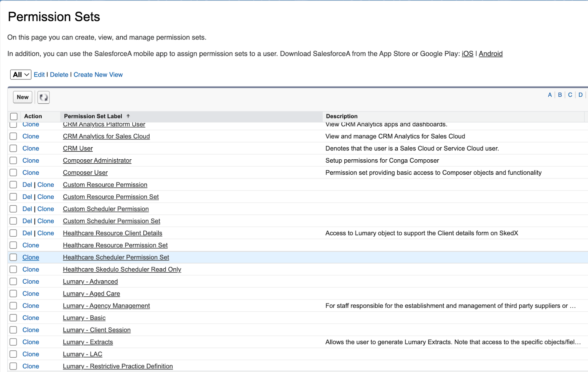Open the Android app download link

pyautogui.click(x=491, y=54)
